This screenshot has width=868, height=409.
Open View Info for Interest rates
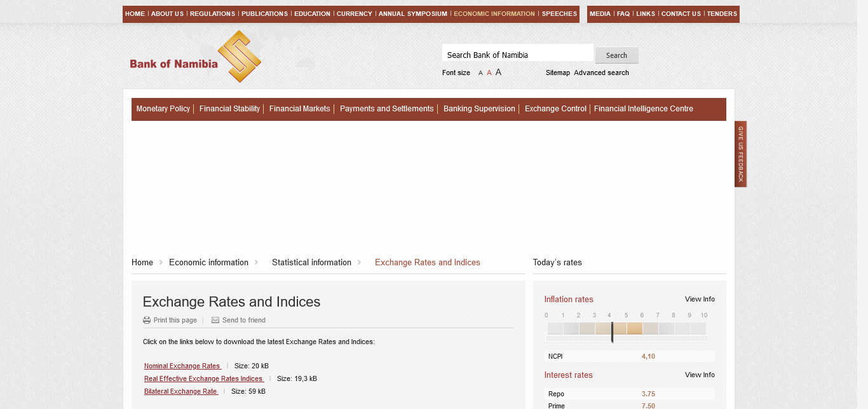[x=700, y=375]
